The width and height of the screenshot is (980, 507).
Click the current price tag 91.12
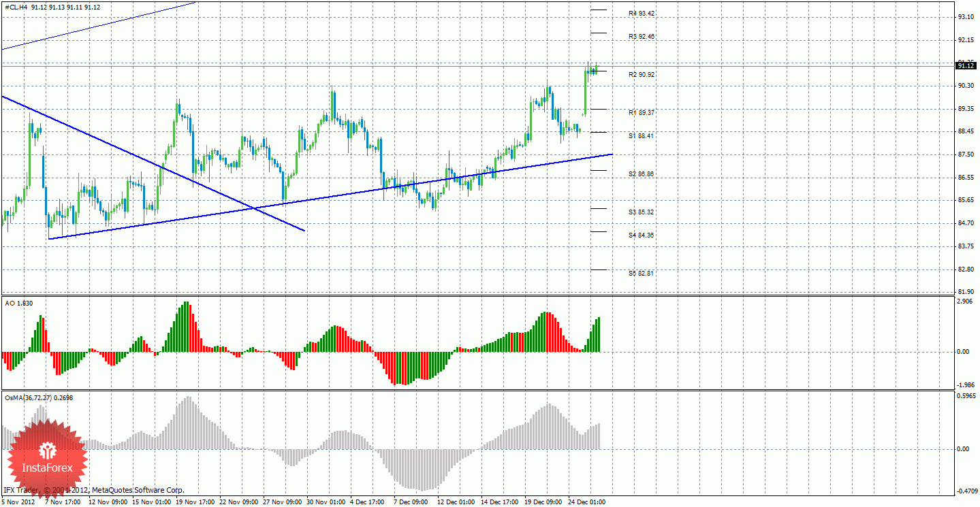[x=966, y=65]
